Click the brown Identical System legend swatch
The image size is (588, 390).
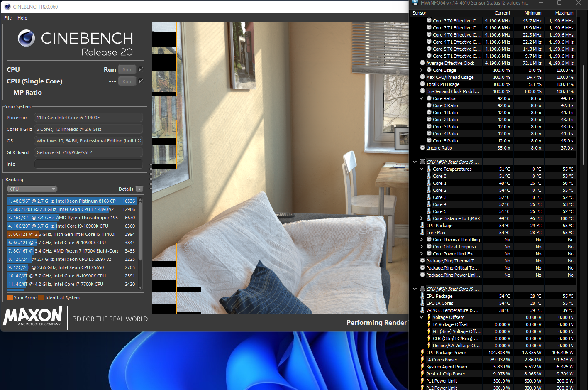[41, 298]
